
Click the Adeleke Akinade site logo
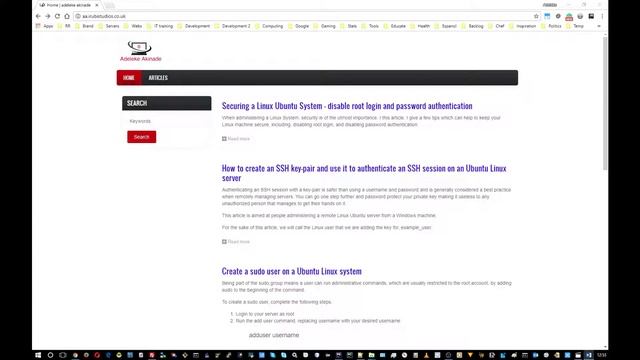pos(140,51)
